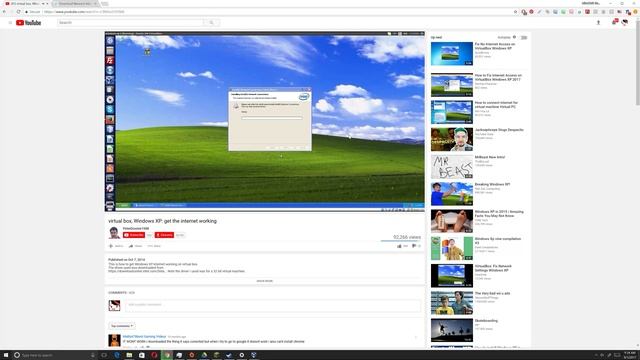The width and height of the screenshot is (640, 360).
Task: Click the YouTube search magnifier button
Action: pyautogui.click(x=211, y=23)
